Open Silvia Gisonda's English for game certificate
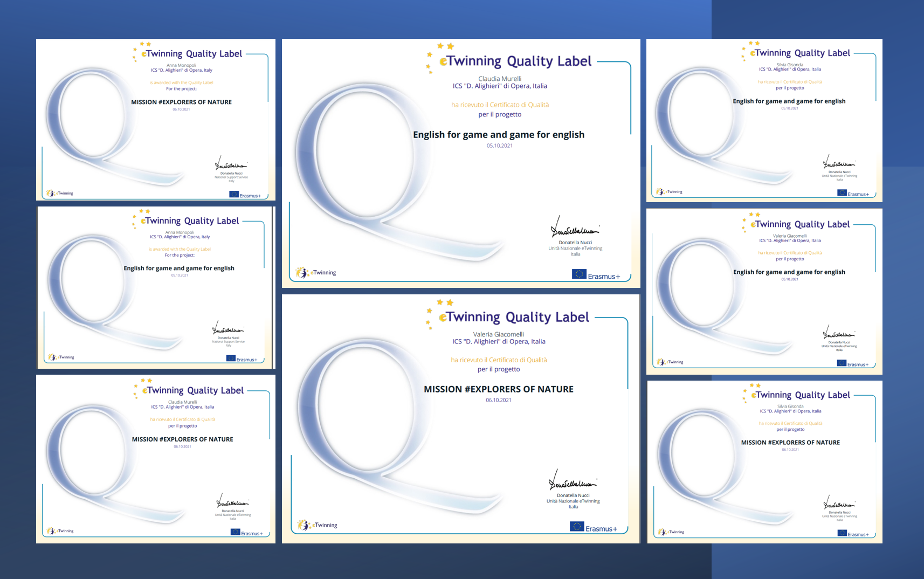 pyautogui.click(x=764, y=120)
